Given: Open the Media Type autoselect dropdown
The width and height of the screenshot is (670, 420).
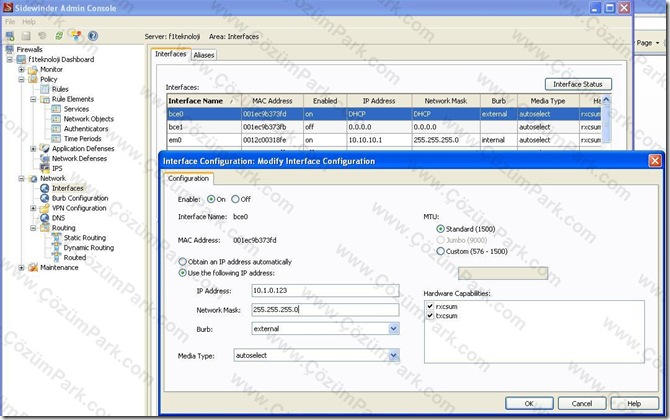Looking at the screenshot, I should click(x=394, y=355).
